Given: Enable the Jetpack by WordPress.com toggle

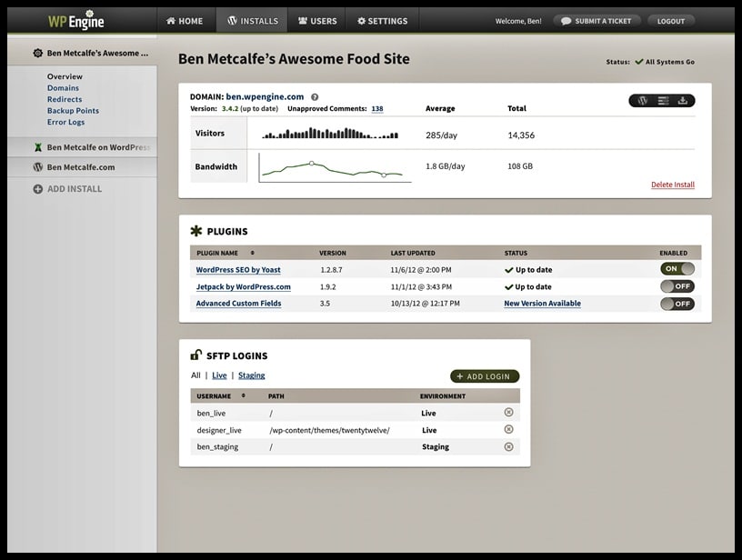Looking at the screenshot, I should [x=677, y=286].
